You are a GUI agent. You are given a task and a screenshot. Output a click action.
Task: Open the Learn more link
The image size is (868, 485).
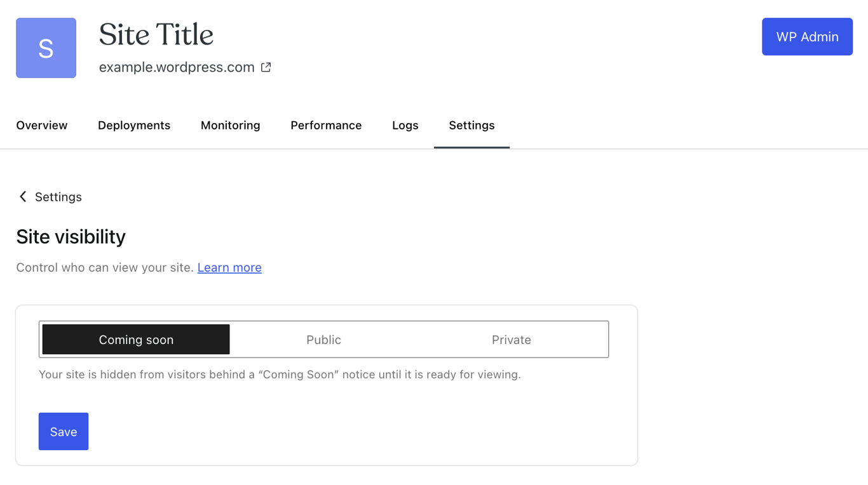(x=229, y=267)
